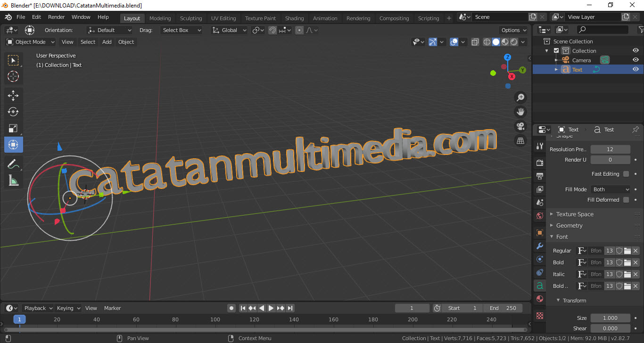Click the zoom view magnifier icon
Image resolution: width=644 pixels, height=343 pixels.
520,98
